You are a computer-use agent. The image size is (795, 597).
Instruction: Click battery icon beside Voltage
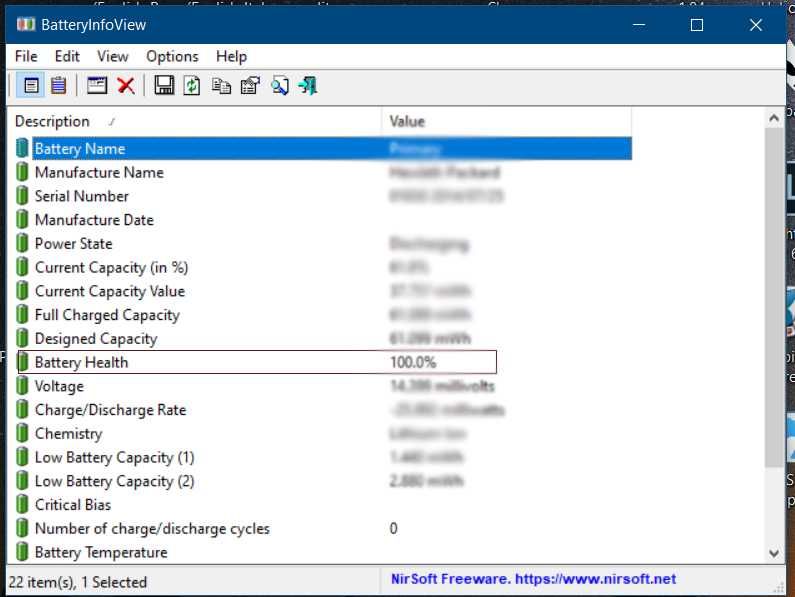tap(22, 386)
